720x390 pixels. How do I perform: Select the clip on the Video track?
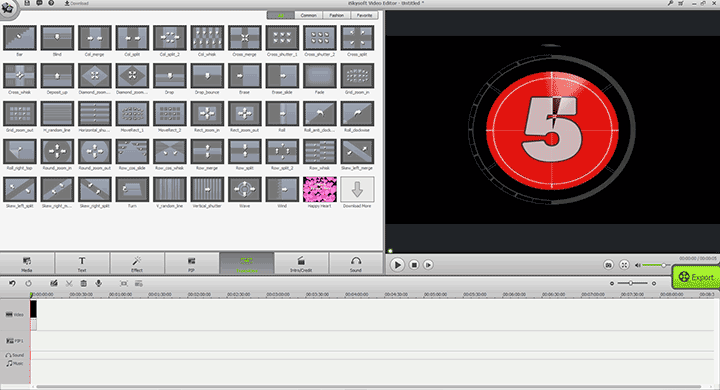[34, 315]
